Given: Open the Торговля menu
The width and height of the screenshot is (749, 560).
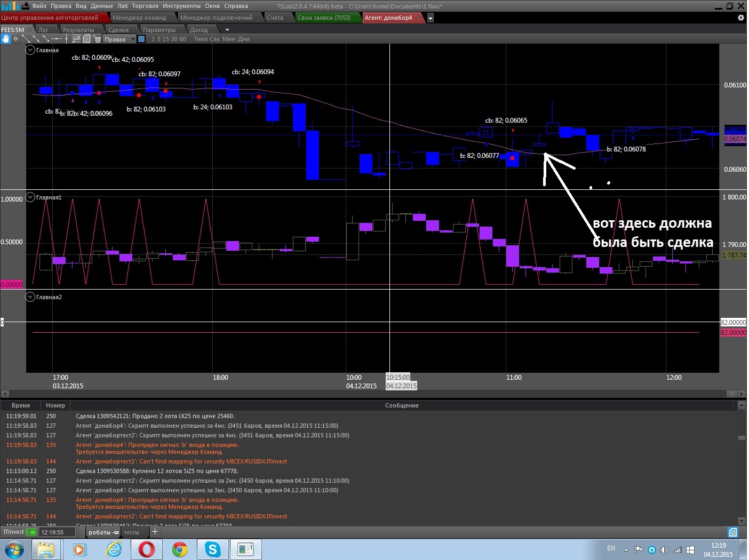Looking at the screenshot, I should tap(145, 6).
